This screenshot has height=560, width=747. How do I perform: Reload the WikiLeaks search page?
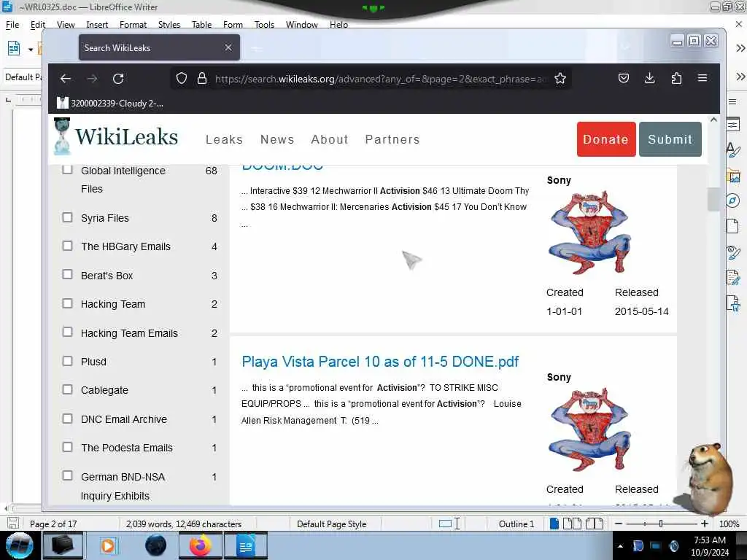(x=118, y=79)
